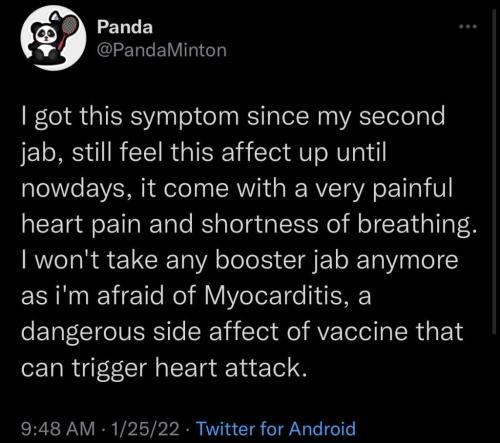This screenshot has height=443, width=500.
Task: Click the panda badminton racket in avatar
Action: coord(69,30)
